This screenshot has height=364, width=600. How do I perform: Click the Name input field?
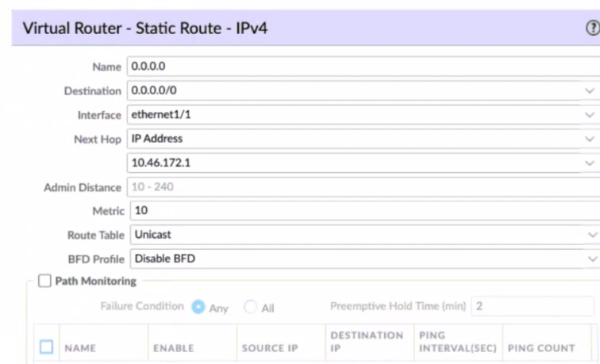click(357, 67)
